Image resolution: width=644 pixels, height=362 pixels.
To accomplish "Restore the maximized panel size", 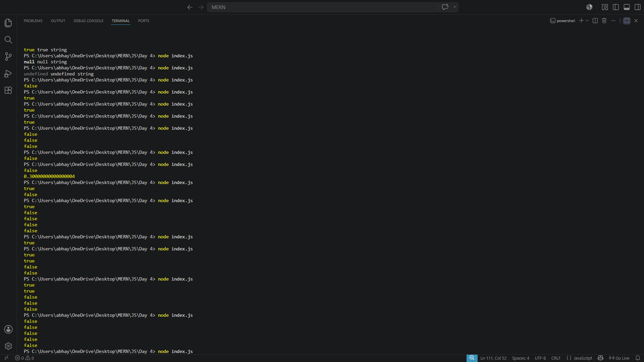I will click(626, 21).
